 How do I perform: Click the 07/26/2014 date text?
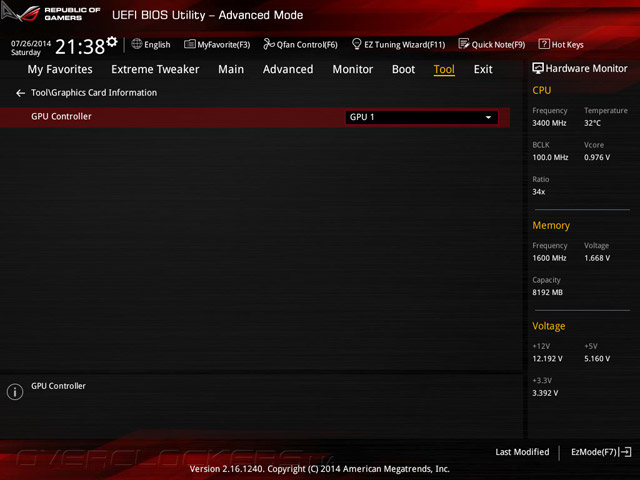pos(31,43)
